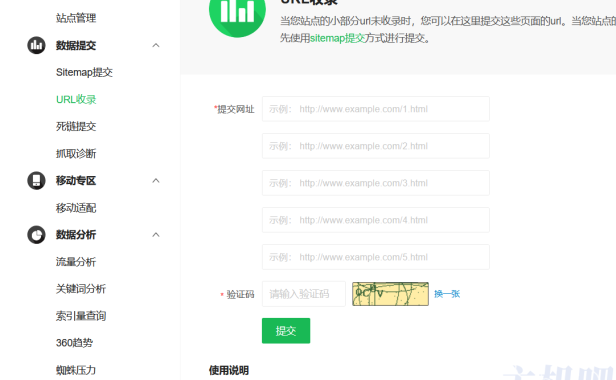Focus the URL field with example 1.html

coord(376,109)
